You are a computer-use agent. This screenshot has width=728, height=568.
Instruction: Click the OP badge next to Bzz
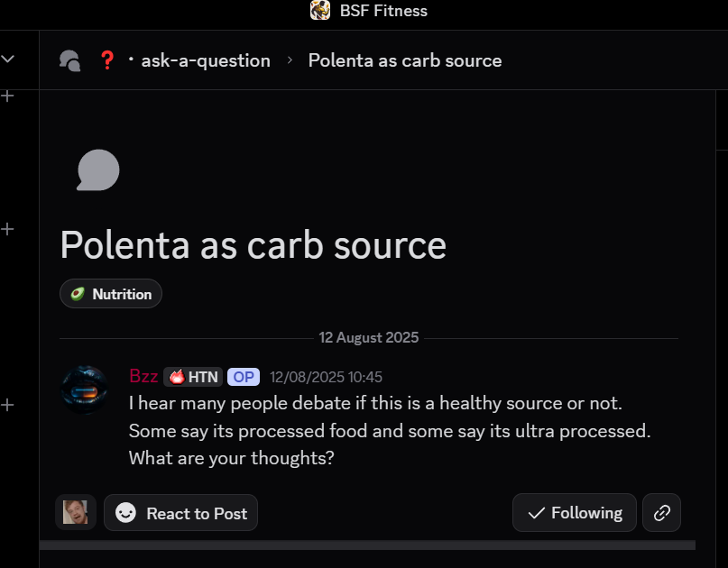point(244,377)
